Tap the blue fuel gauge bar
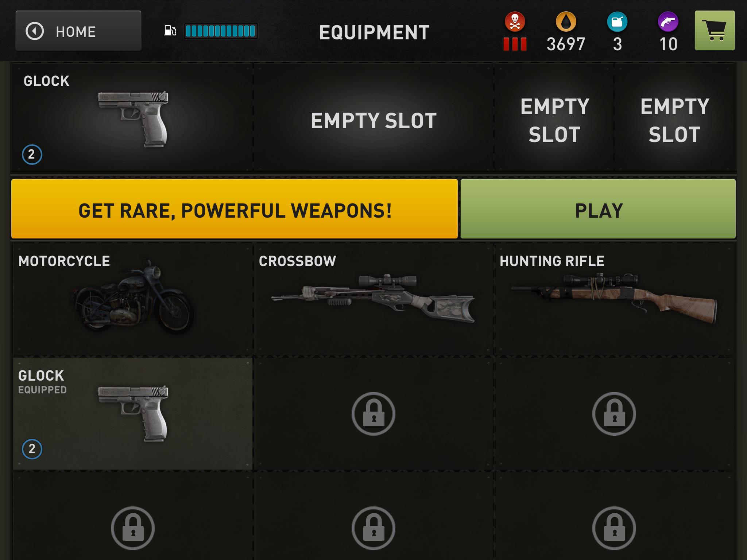The width and height of the screenshot is (747, 560). [221, 31]
